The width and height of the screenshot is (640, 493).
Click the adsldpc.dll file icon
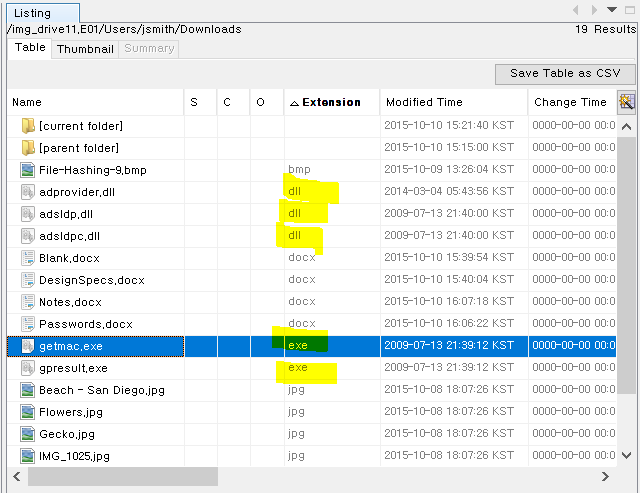[28, 236]
